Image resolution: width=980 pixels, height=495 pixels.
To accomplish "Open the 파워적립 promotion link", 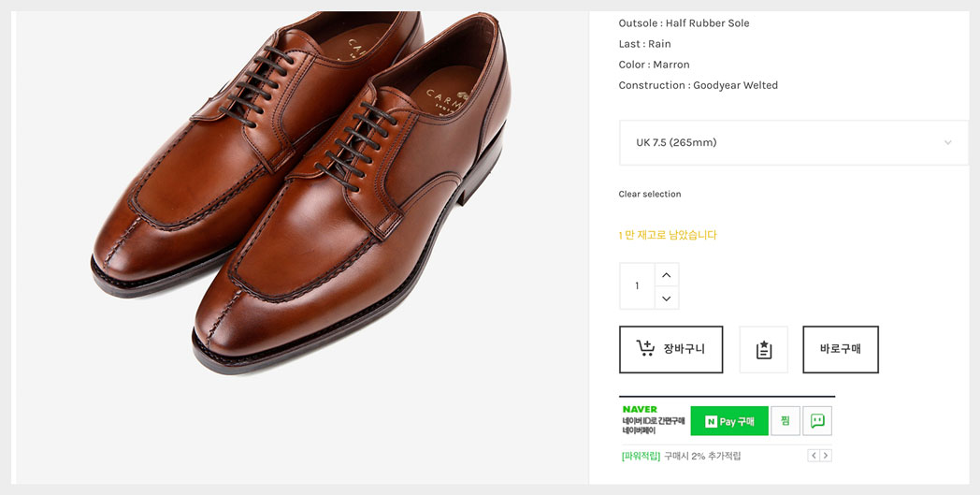I will 641,457.
